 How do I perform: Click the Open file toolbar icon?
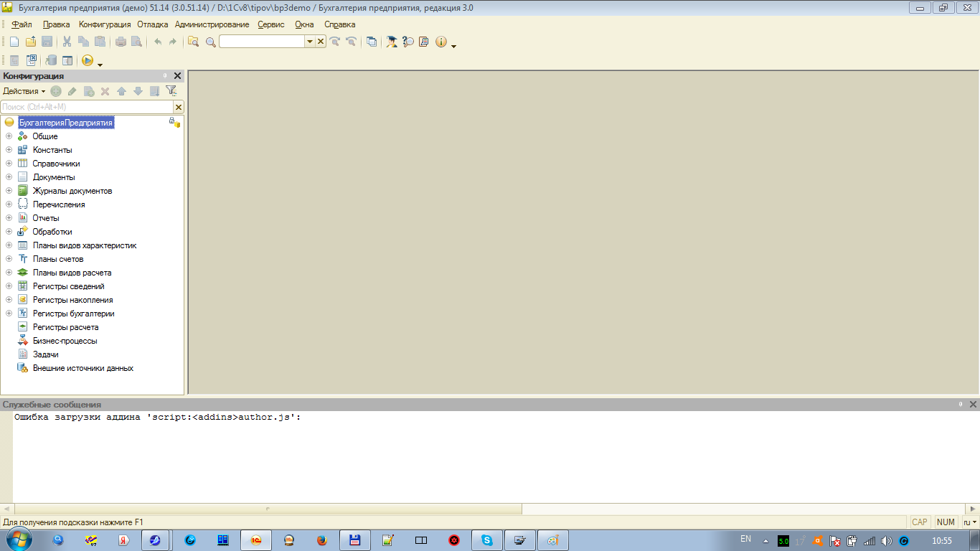31,42
